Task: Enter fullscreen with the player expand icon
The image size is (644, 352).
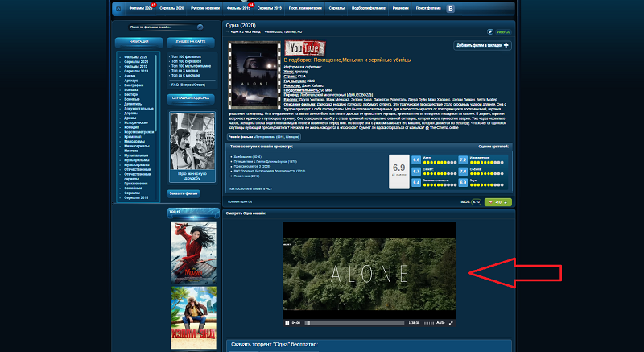Action: [x=451, y=323]
